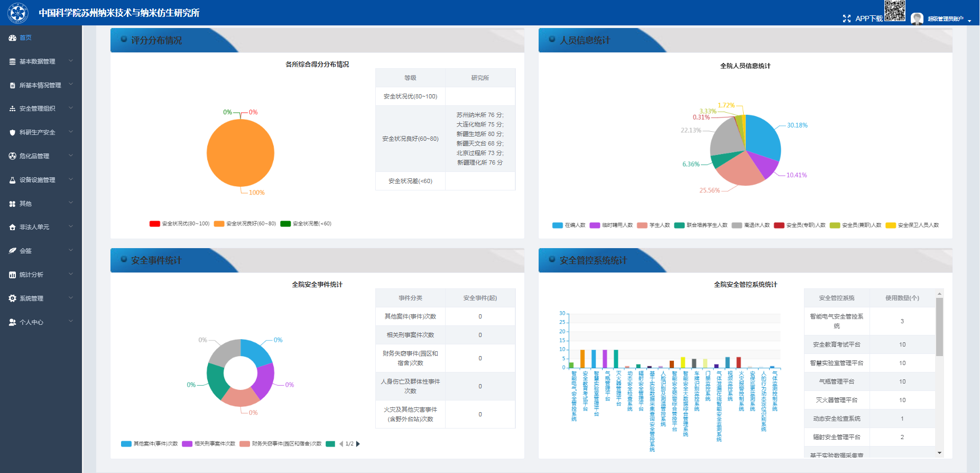Click the 科研生产安全 shield icon
The image size is (980, 473).
13,132
